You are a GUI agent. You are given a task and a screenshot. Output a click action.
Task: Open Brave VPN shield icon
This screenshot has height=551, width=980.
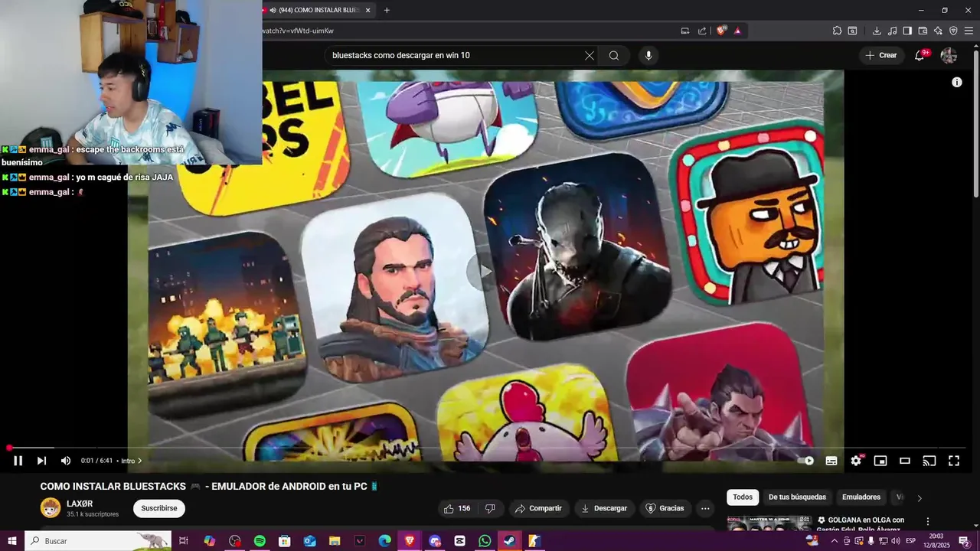click(x=953, y=31)
